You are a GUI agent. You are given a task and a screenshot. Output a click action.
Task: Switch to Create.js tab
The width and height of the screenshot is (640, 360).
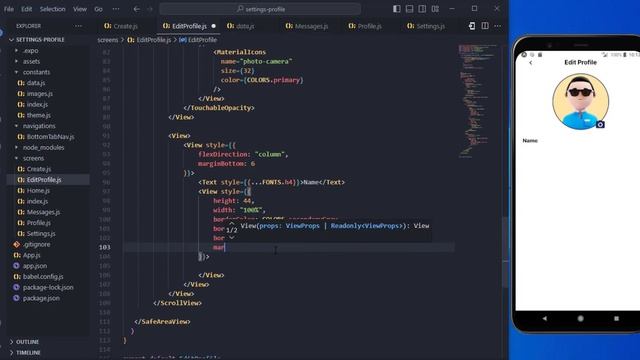(x=125, y=26)
